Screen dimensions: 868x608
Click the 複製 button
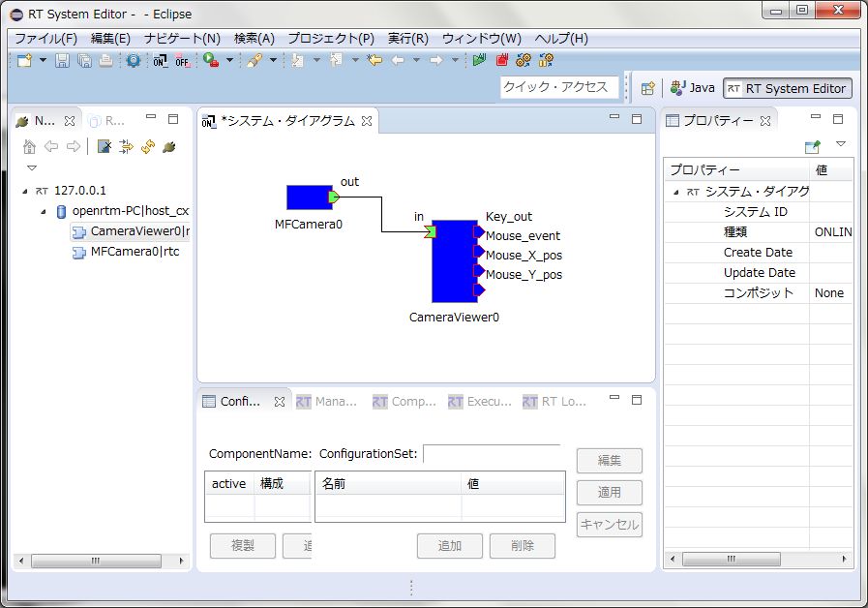(x=243, y=546)
